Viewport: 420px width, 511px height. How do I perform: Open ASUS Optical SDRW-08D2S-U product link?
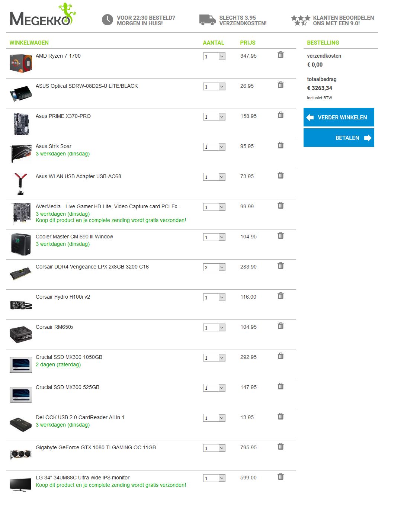click(x=87, y=86)
